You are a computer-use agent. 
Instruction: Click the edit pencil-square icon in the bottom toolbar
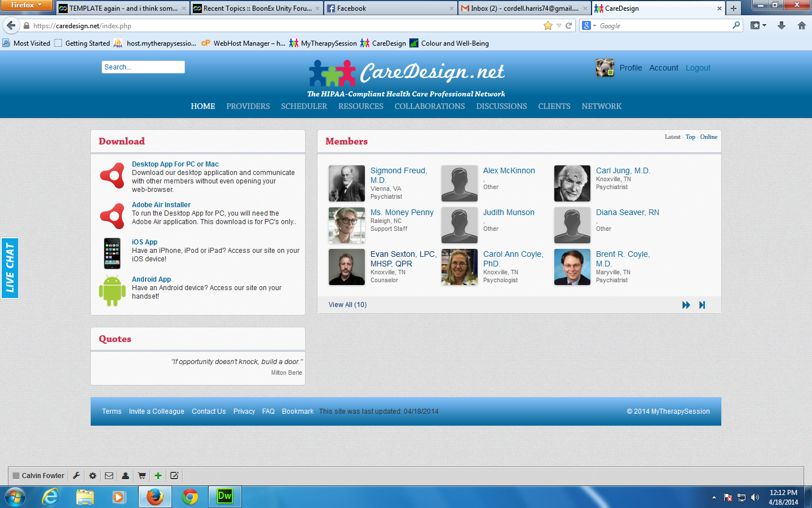coord(174,476)
